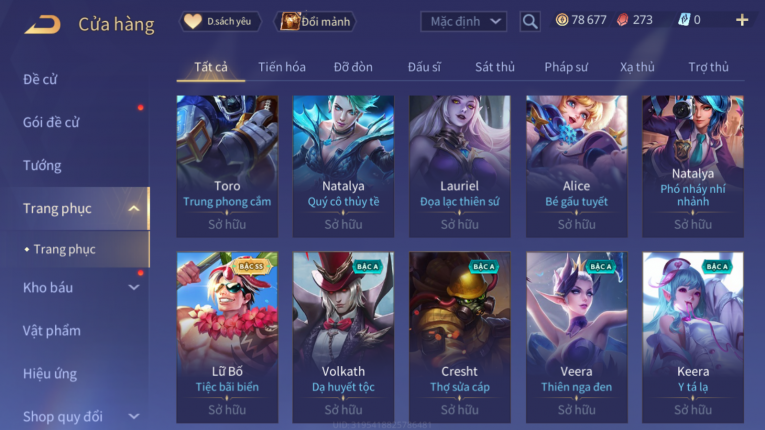Tap the golden back arrow icon
The height and width of the screenshot is (430, 765).
tap(42, 24)
